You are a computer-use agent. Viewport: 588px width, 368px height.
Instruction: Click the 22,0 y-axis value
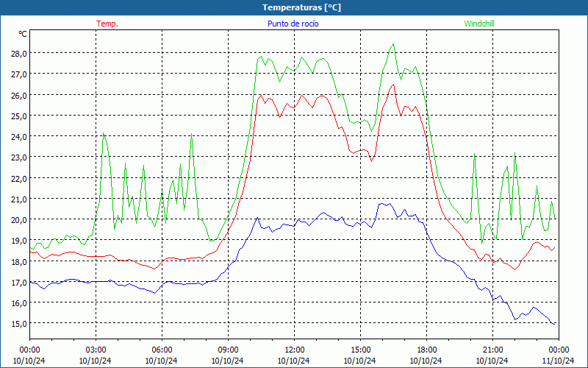pos(19,178)
